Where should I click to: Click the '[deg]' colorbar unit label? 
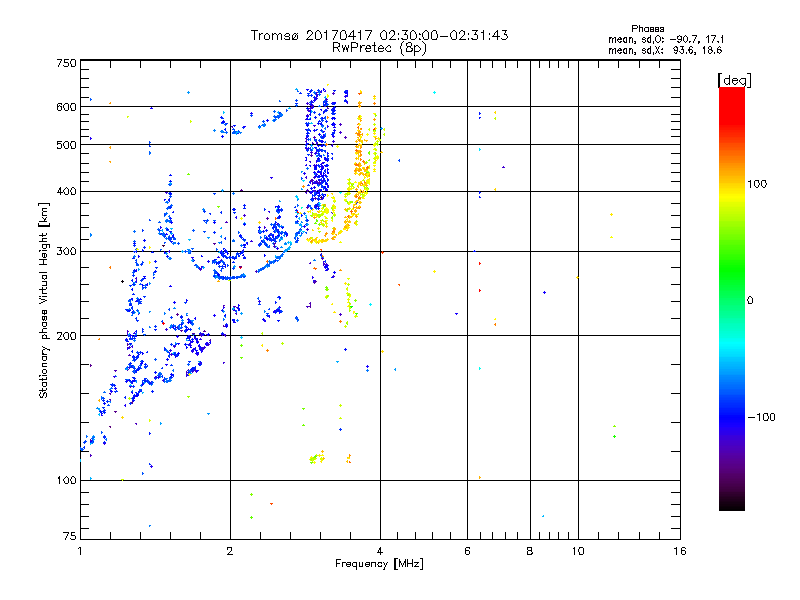(x=734, y=81)
